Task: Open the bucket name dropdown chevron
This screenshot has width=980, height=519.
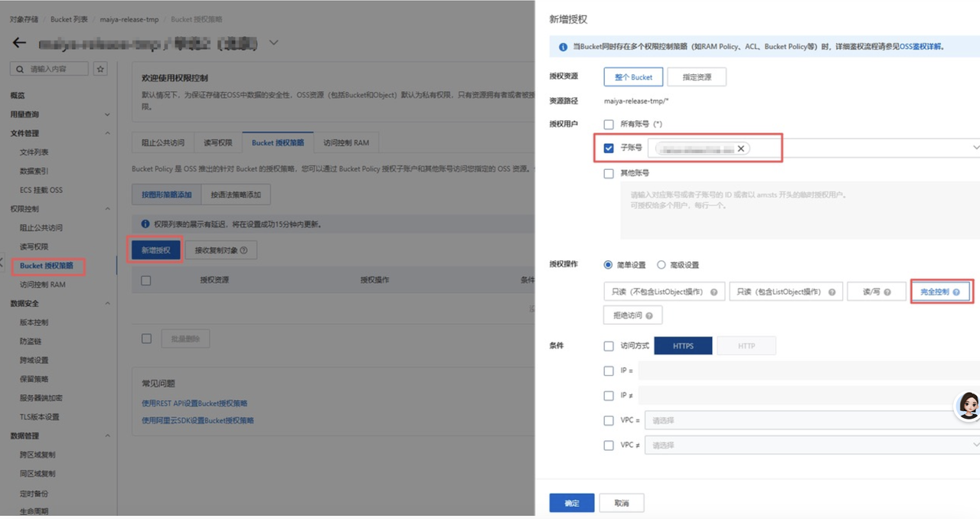Action: [x=273, y=43]
